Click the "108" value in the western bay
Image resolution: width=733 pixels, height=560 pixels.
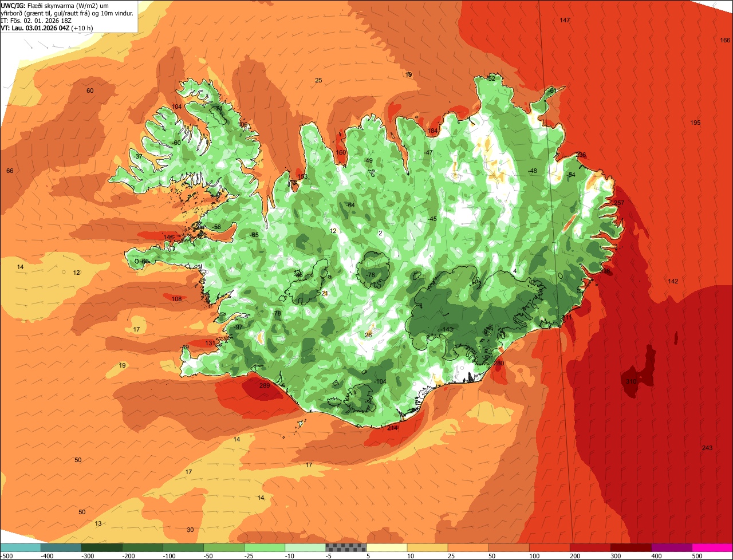coord(176,299)
